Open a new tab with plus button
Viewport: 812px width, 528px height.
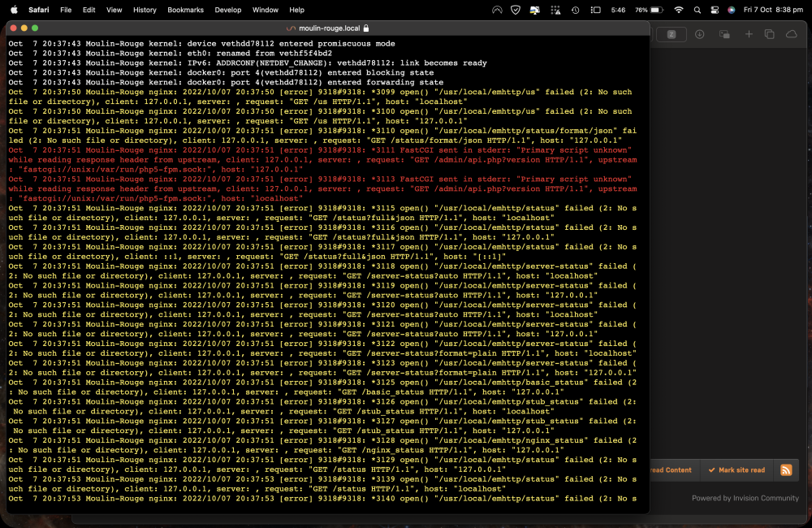click(749, 34)
